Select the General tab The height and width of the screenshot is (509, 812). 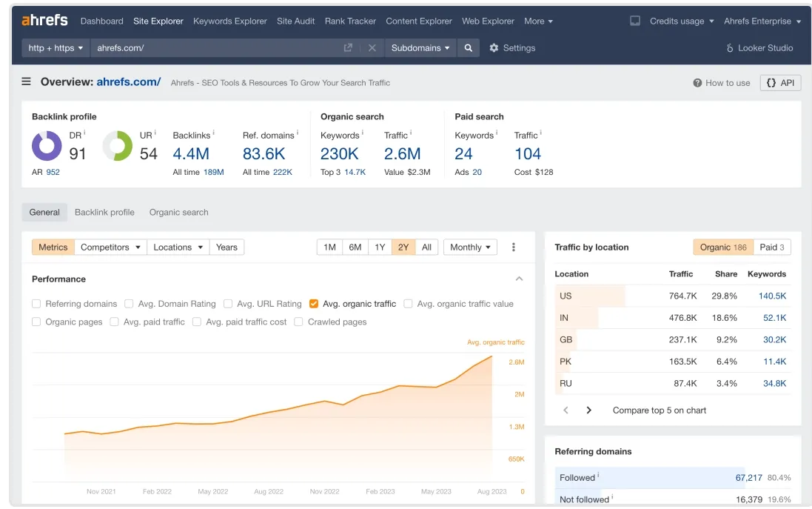44,213
